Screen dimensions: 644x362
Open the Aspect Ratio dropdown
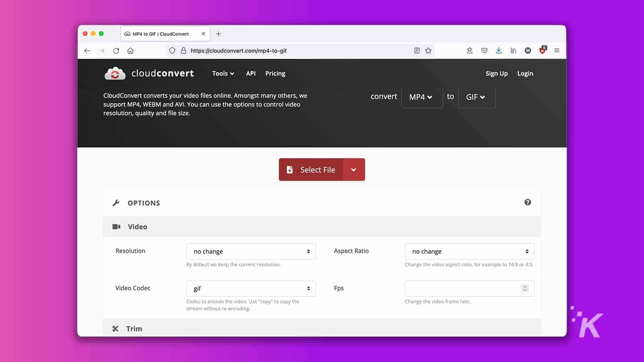coord(469,251)
